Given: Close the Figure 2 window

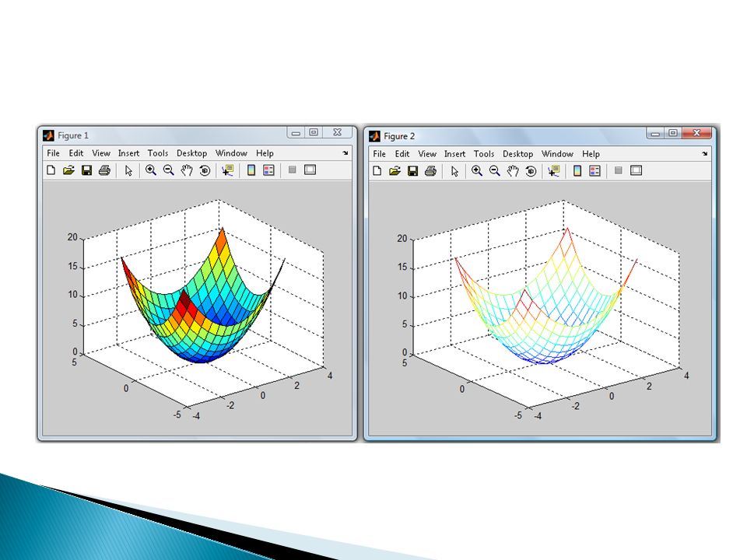Looking at the screenshot, I should [x=697, y=133].
